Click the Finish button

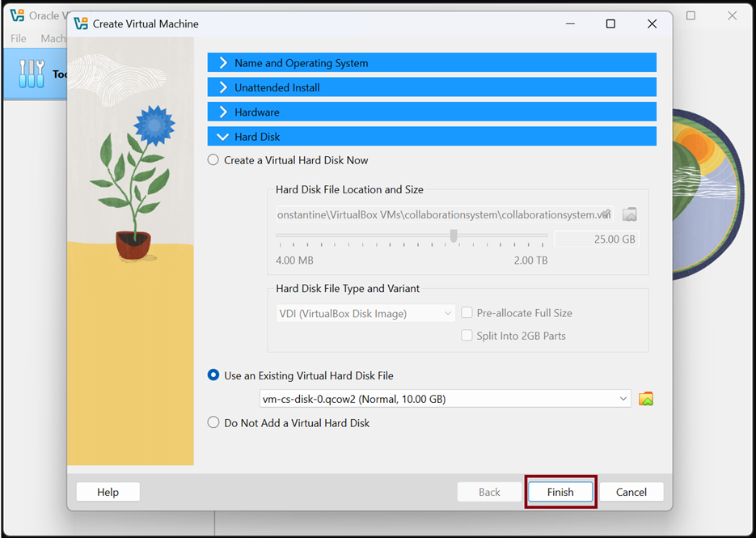click(560, 492)
